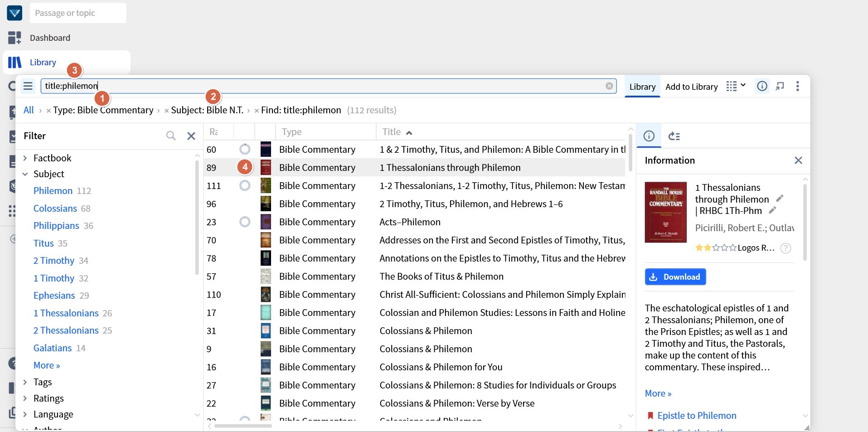Click the Download button
The image size is (868, 432).
(x=675, y=277)
